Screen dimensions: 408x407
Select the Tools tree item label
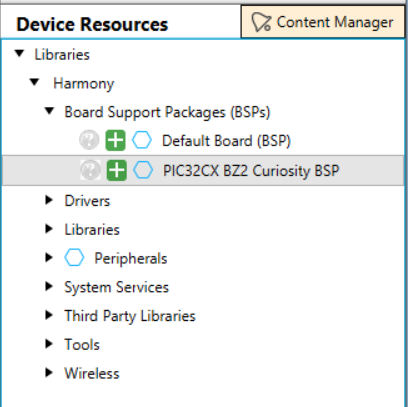[82, 344]
